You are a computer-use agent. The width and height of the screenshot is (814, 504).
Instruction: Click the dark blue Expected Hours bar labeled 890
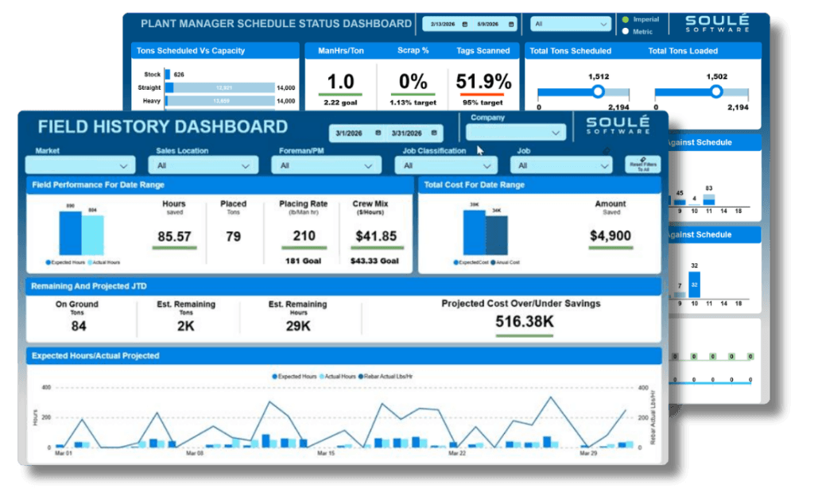[70, 233]
